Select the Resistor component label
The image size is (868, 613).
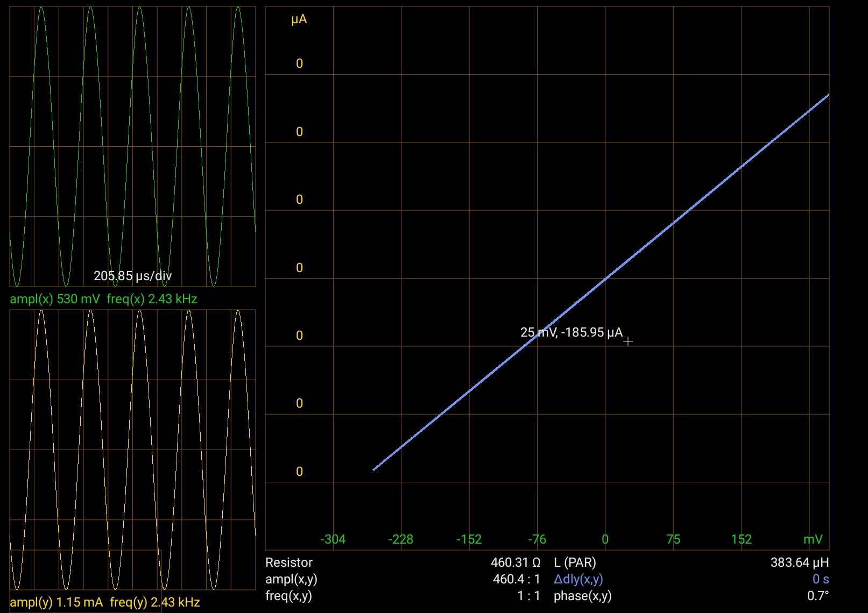click(x=289, y=562)
